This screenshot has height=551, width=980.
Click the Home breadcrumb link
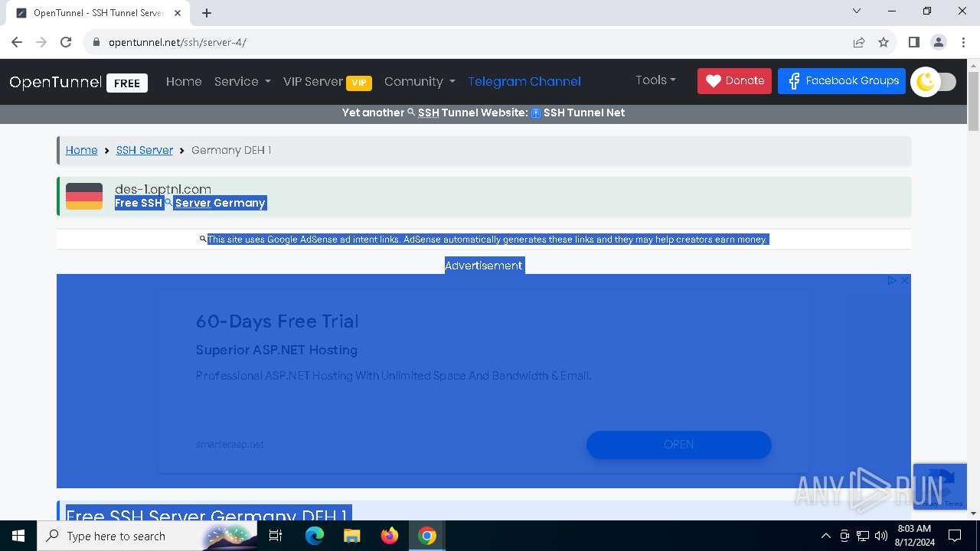point(81,150)
